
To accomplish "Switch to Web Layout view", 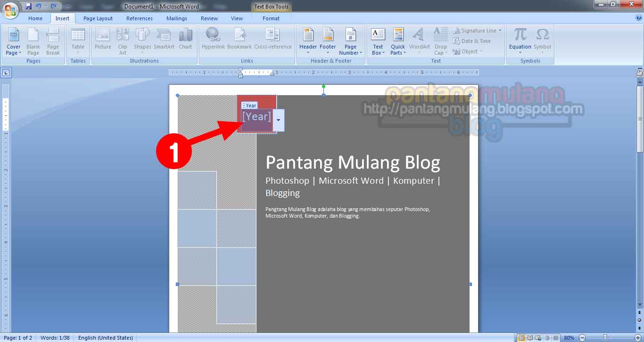I will click(x=538, y=338).
